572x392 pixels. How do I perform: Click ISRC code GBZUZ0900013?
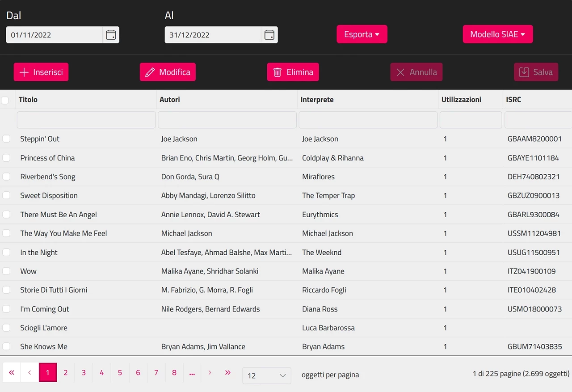pos(534,195)
